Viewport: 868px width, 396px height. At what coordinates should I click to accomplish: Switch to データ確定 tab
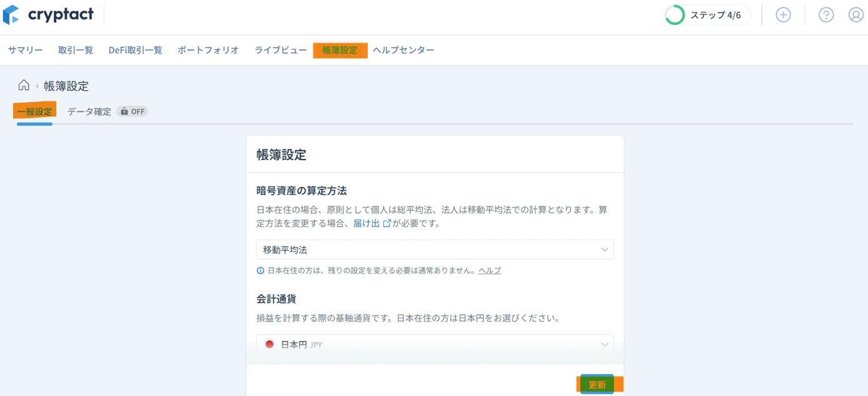89,111
